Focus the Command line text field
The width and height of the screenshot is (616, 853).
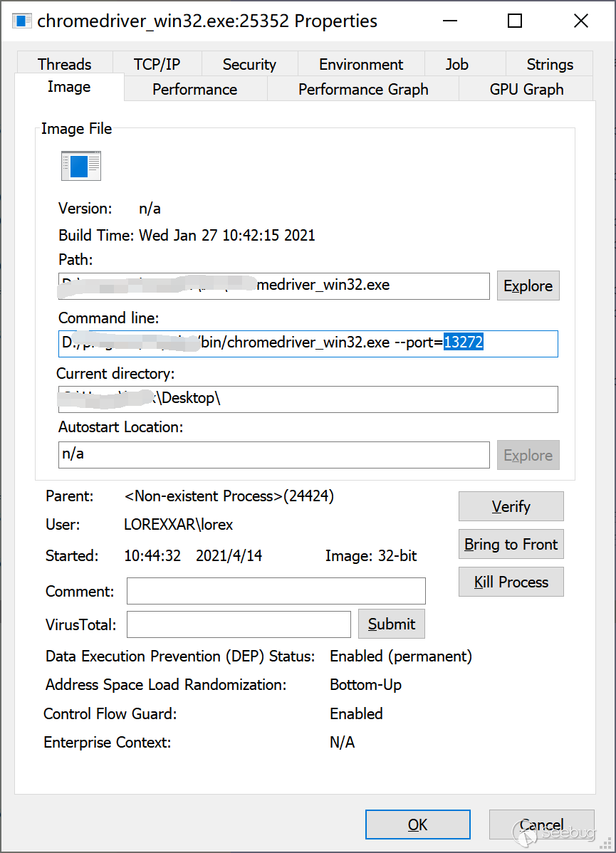point(308,343)
